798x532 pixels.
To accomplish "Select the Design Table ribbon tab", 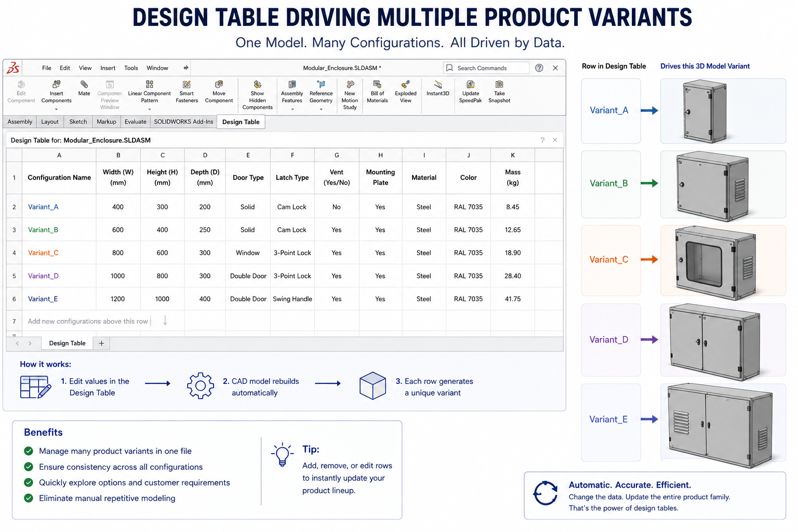I will [x=241, y=122].
